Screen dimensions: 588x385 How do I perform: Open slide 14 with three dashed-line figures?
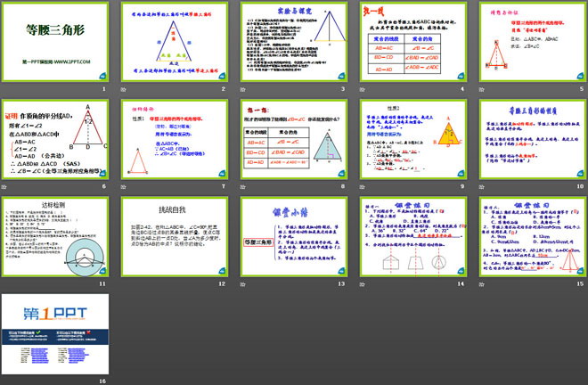[413, 237]
